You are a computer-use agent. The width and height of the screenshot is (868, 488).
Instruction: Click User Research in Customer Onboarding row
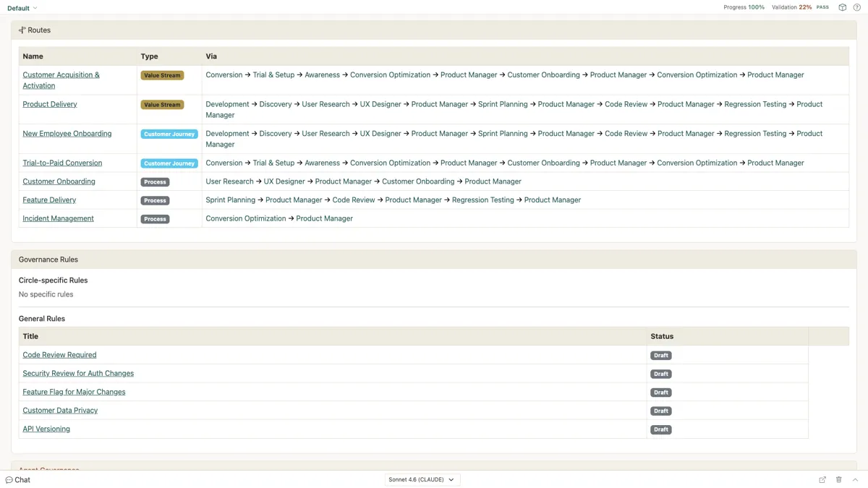point(229,181)
